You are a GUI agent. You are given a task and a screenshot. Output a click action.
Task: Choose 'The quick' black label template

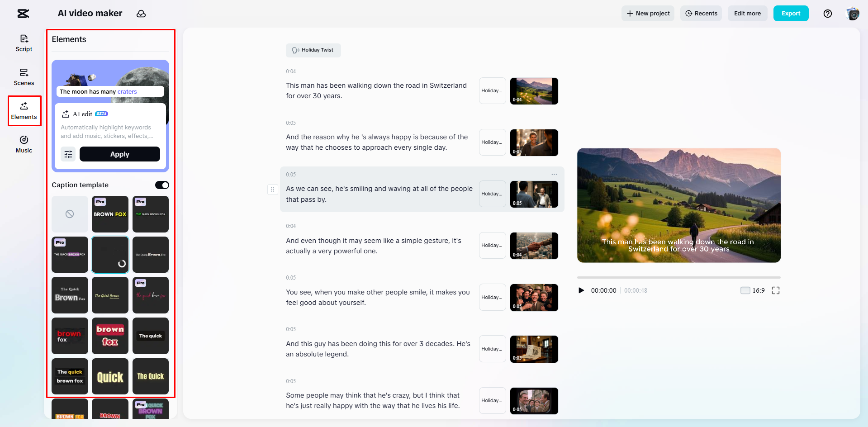[x=151, y=336]
